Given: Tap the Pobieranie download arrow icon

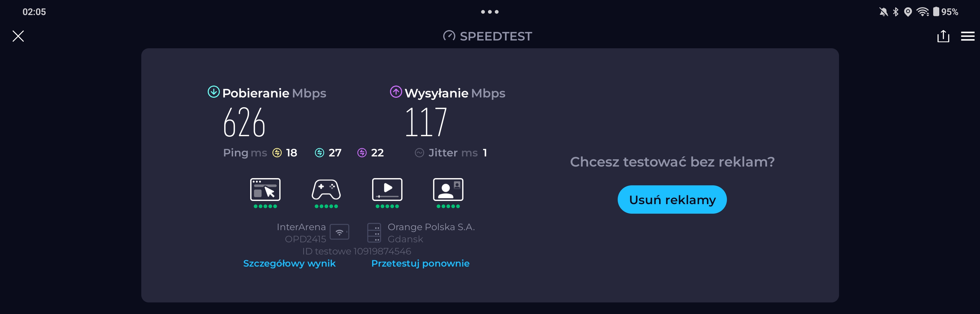Looking at the screenshot, I should [214, 92].
